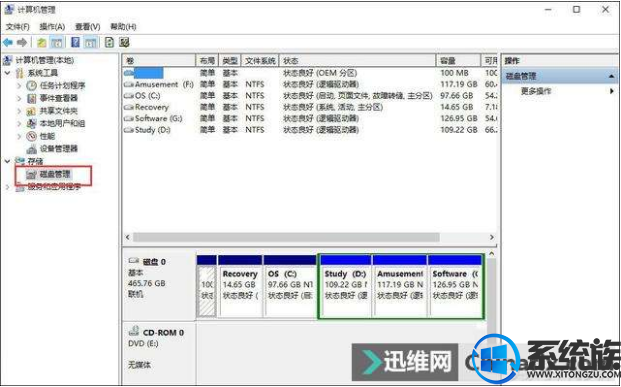Select 系统工具 tree node
Screen dimensions: 621x387
point(43,73)
